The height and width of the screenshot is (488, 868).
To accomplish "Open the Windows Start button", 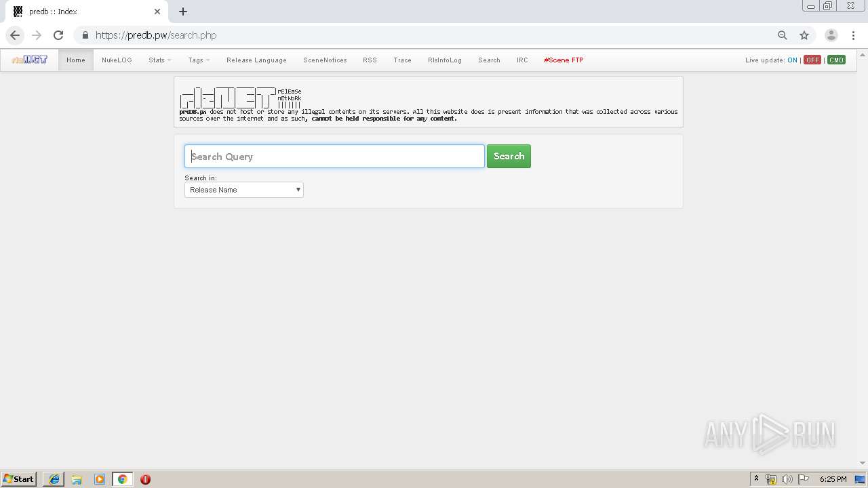I will point(18,479).
